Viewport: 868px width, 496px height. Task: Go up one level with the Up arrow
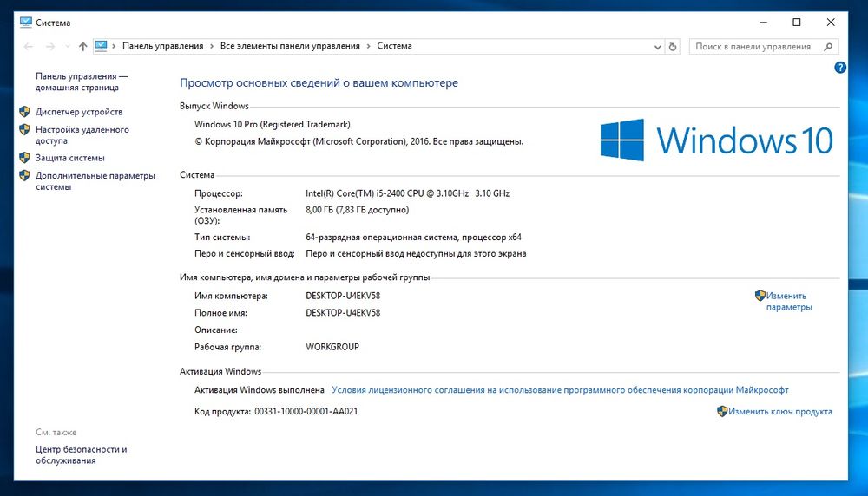point(83,47)
